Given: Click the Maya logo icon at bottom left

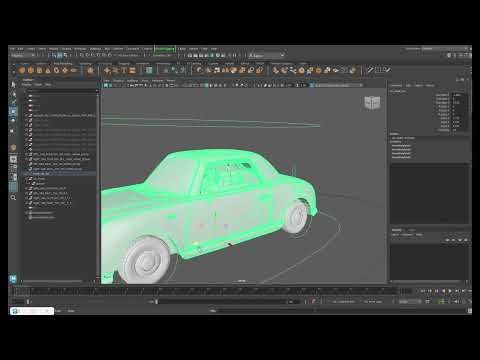Looking at the screenshot, I should pos(13,278).
